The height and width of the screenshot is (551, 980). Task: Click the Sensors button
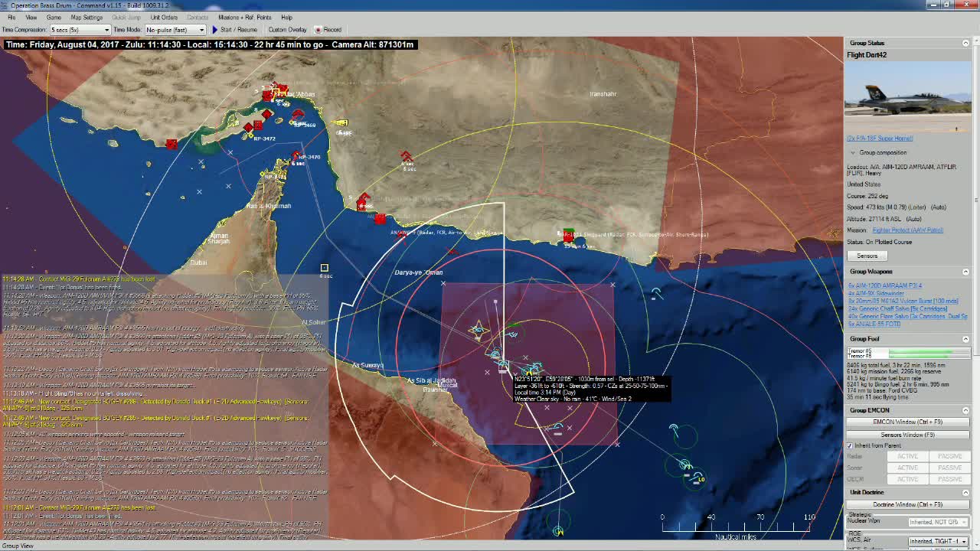(x=867, y=256)
